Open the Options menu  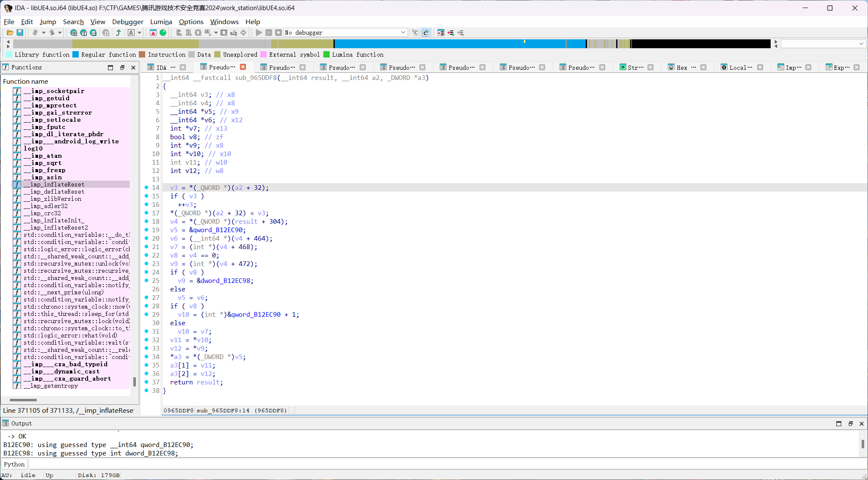(191, 22)
